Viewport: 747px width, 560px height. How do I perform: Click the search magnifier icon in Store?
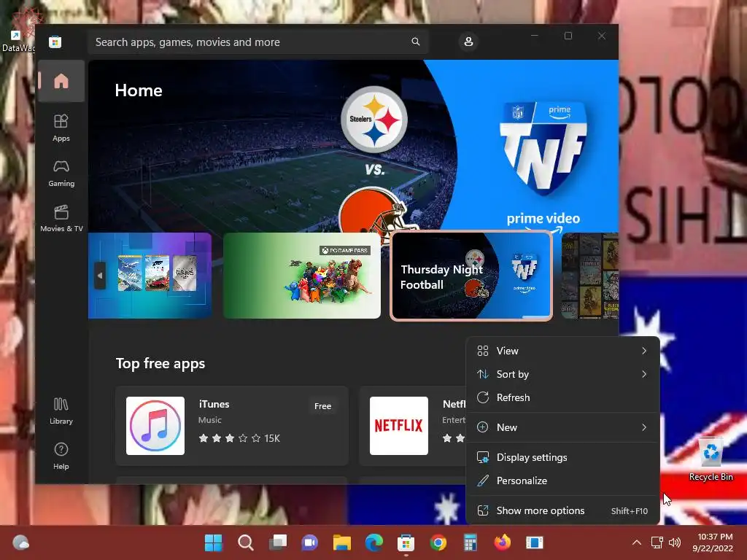coord(416,42)
